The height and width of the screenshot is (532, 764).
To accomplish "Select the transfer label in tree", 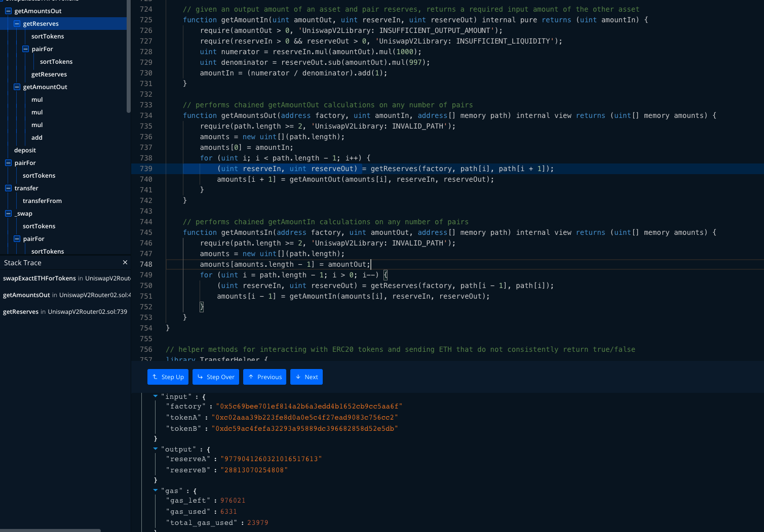I will (26, 188).
